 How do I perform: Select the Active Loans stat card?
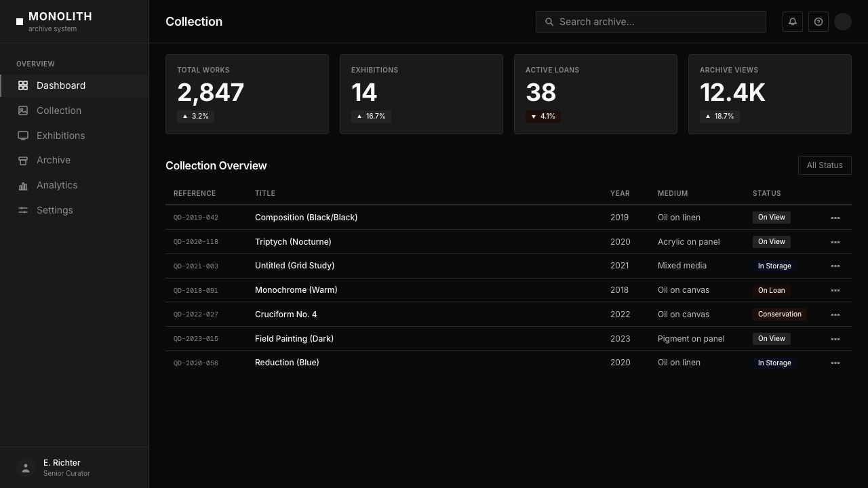pos(595,94)
